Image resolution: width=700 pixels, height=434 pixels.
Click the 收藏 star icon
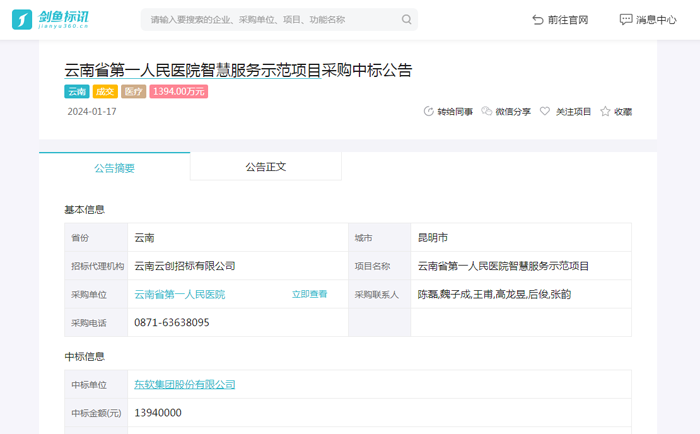coord(605,111)
